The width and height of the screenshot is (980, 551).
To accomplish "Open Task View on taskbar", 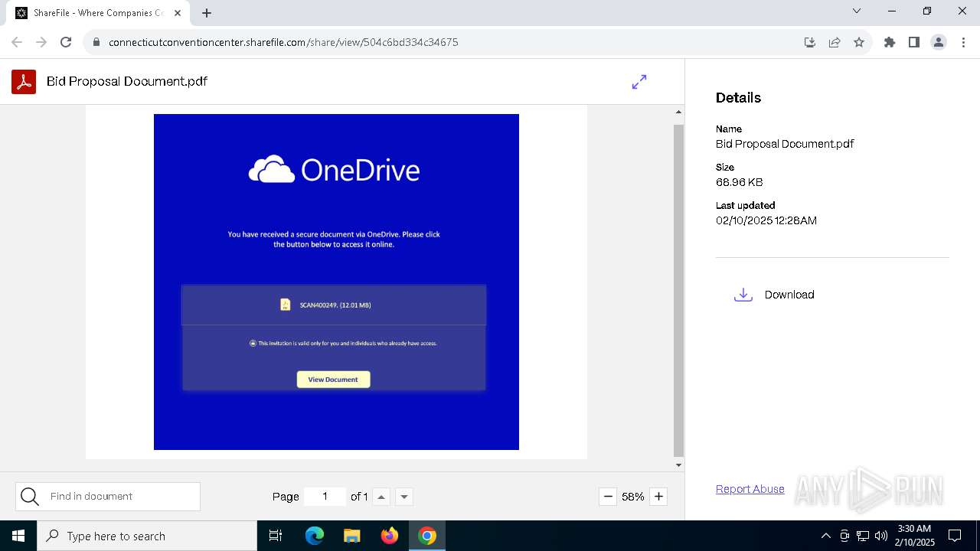I will pos(276,536).
